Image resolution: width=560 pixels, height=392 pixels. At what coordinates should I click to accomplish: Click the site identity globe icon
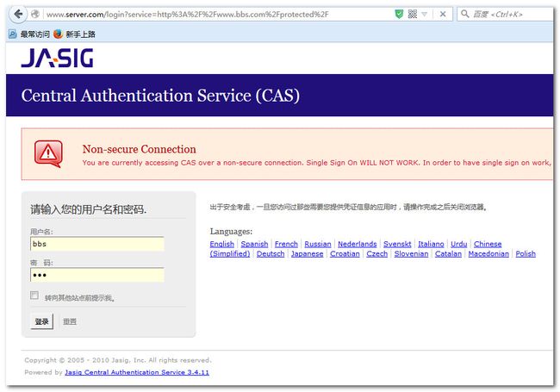(x=35, y=15)
